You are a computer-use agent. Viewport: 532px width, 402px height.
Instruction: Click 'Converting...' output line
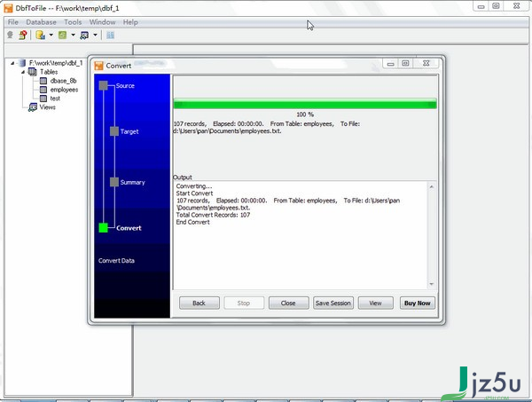click(194, 186)
